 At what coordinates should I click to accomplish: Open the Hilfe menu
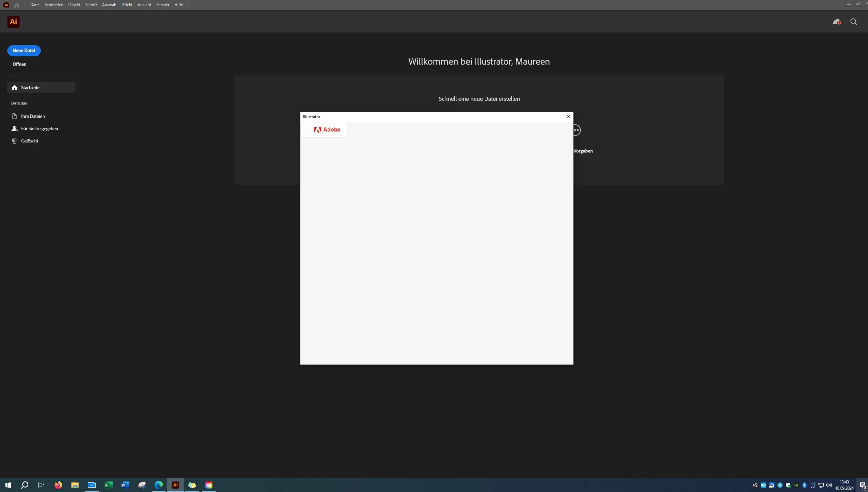pos(179,5)
